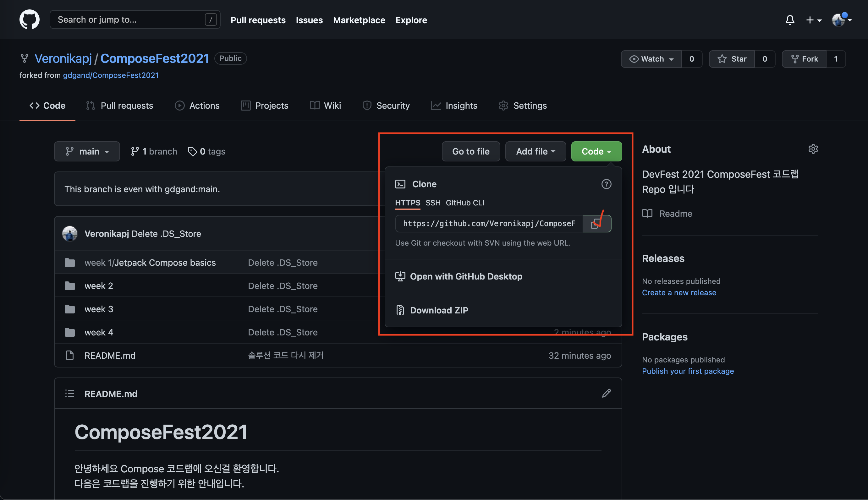This screenshot has width=868, height=500.
Task: Open the Wiki tab
Action: pyautogui.click(x=325, y=106)
